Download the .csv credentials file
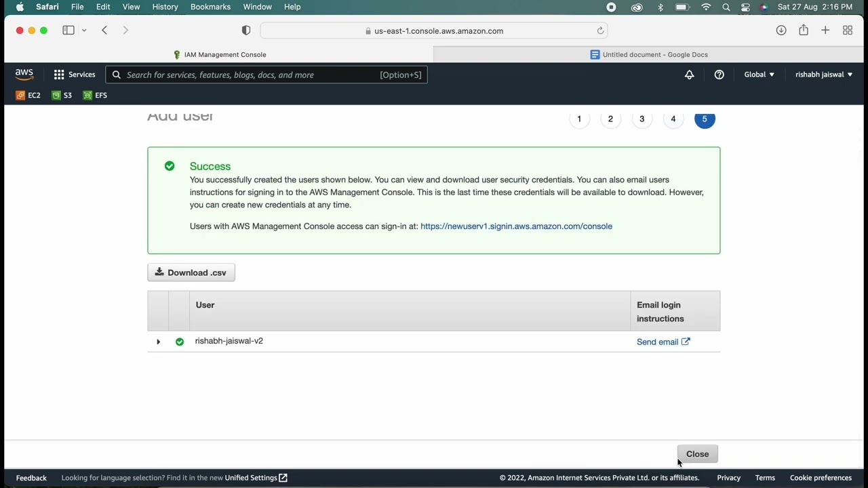This screenshot has width=868, height=488. [x=191, y=272]
